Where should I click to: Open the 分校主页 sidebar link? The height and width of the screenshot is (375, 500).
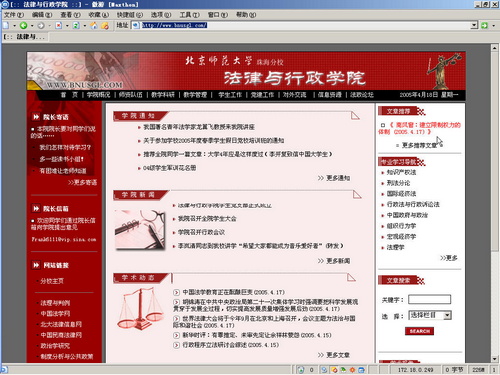(x=52, y=281)
